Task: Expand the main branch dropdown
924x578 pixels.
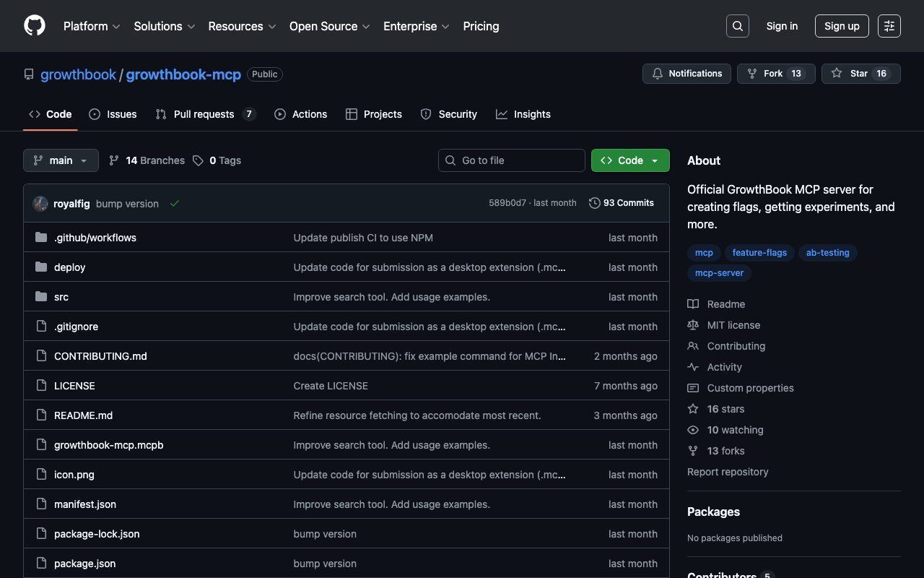Action: (x=61, y=160)
